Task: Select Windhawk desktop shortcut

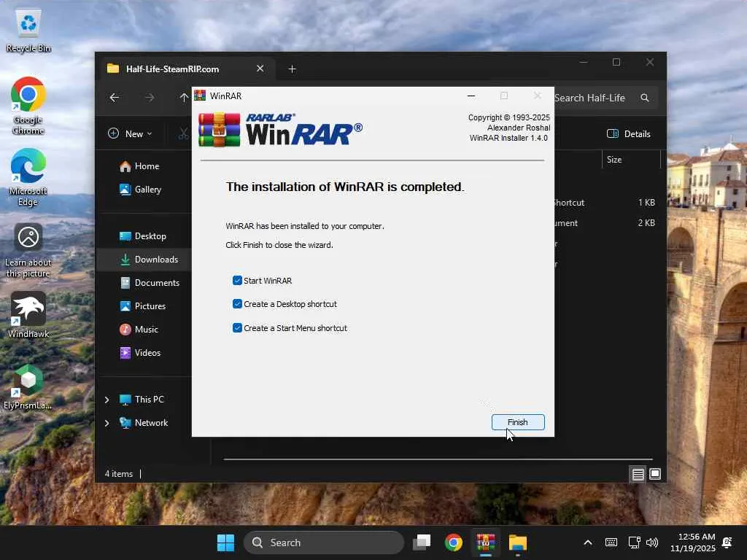Action: click(28, 315)
